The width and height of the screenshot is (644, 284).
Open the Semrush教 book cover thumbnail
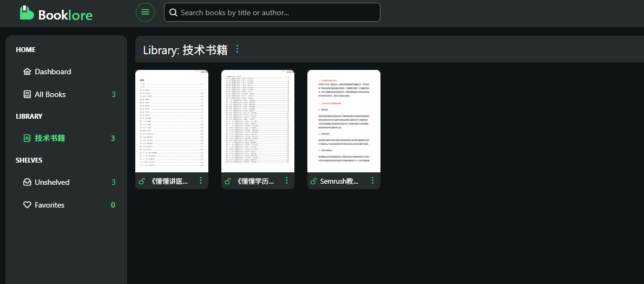344,121
